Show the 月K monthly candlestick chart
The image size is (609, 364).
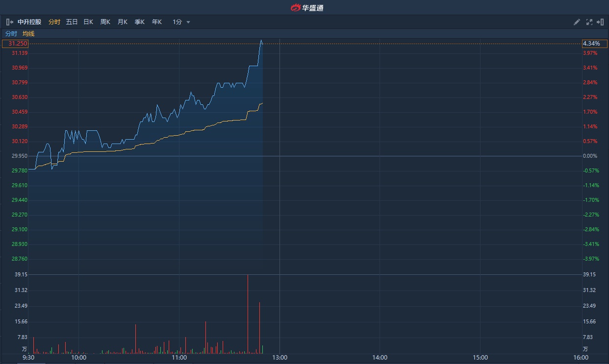[123, 22]
